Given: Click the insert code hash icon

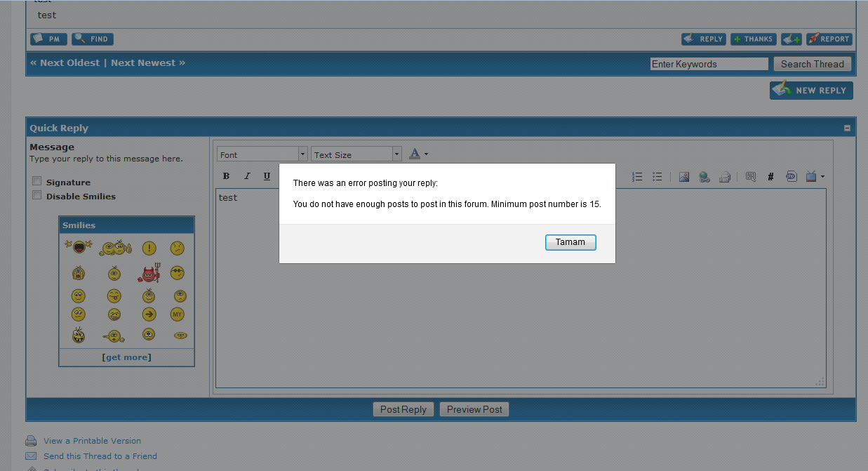Looking at the screenshot, I should [x=770, y=177].
